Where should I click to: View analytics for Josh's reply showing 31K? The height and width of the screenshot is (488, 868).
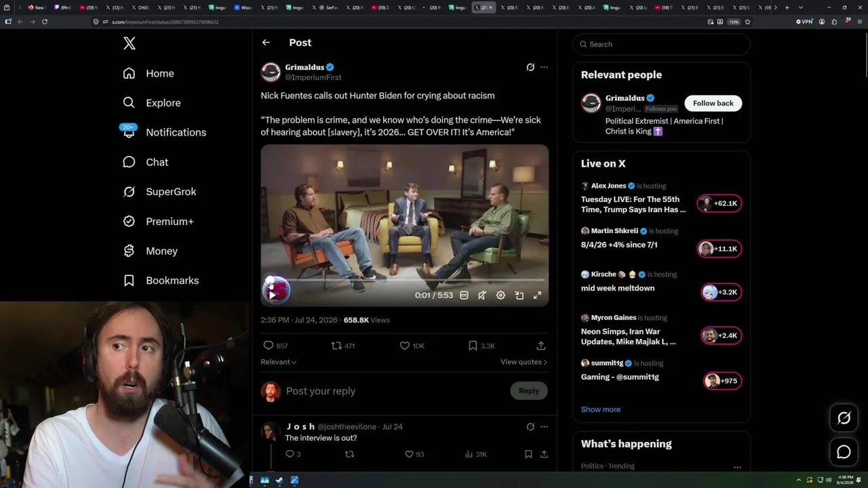point(477,454)
